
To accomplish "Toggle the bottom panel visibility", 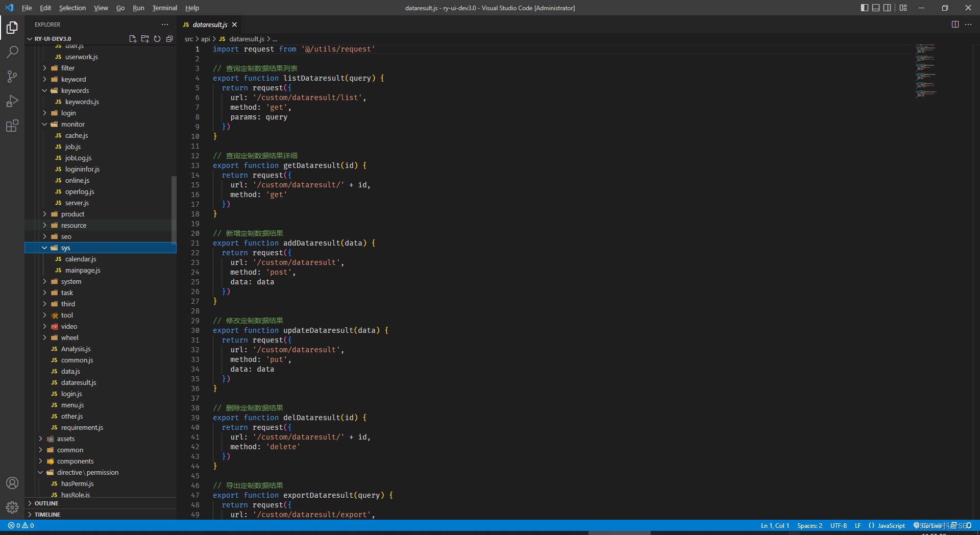I will pos(876,8).
